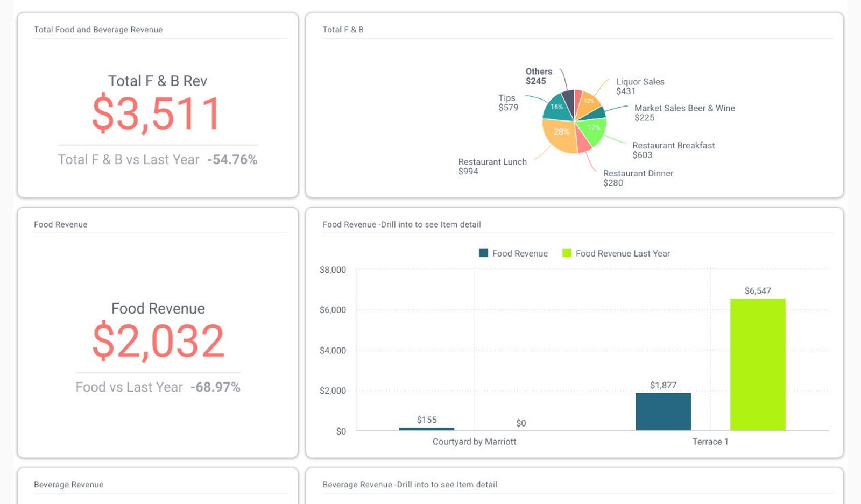Click the $6,547 bar value label

[x=758, y=291]
